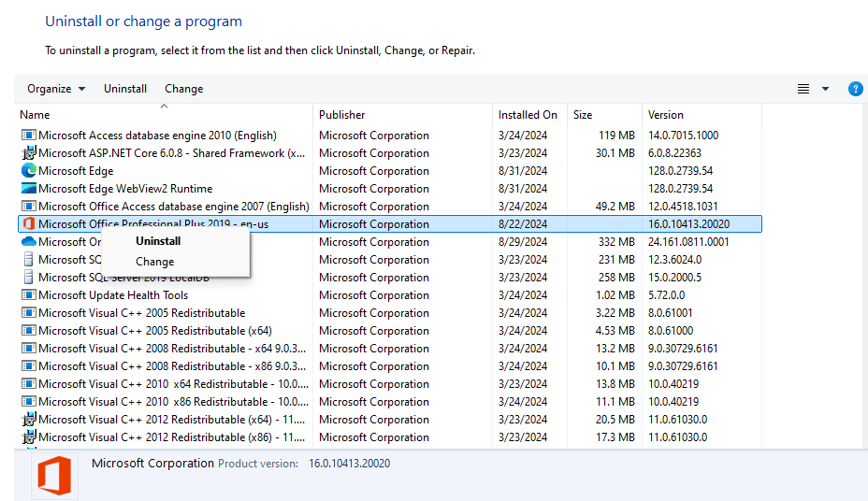868x501 pixels.
Task: Click the Visual C++ 2008 x86 Redistributable icon
Action: click(29, 365)
